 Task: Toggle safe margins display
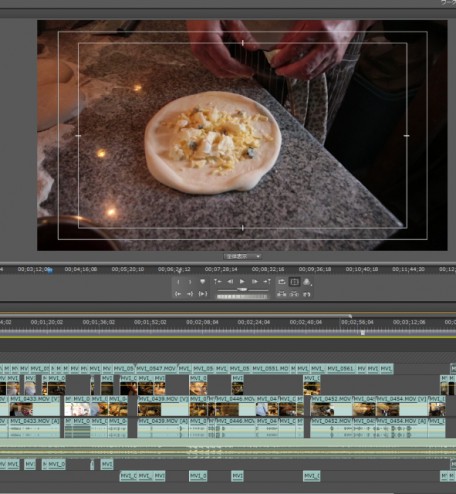tap(294, 282)
